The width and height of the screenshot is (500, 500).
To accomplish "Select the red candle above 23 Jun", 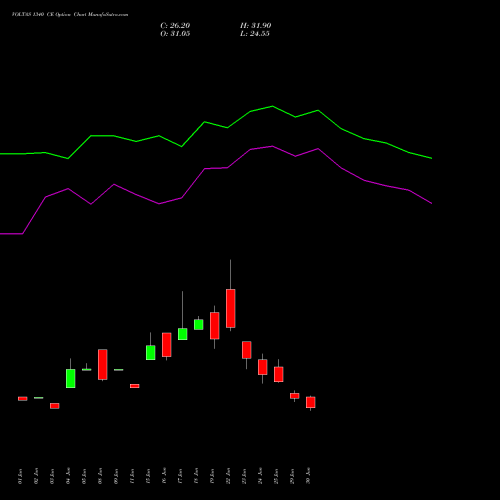I will pyautogui.click(x=247, y=350).
